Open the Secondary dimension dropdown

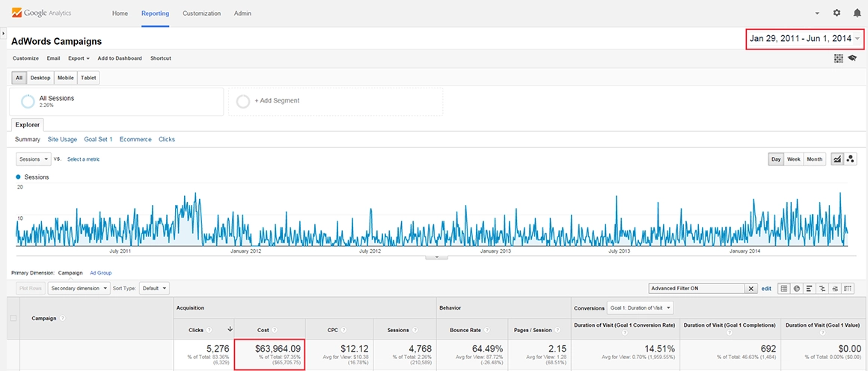79,289
